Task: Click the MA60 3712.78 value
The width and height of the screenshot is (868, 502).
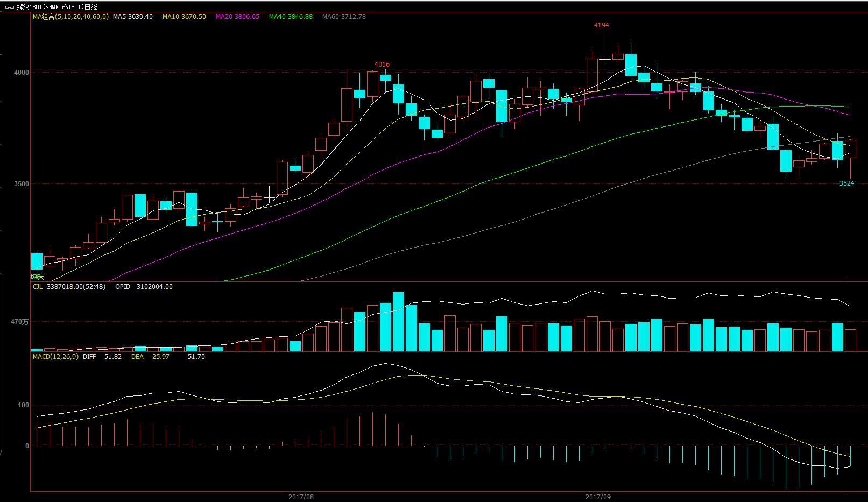Action: (x=344, y=17)
